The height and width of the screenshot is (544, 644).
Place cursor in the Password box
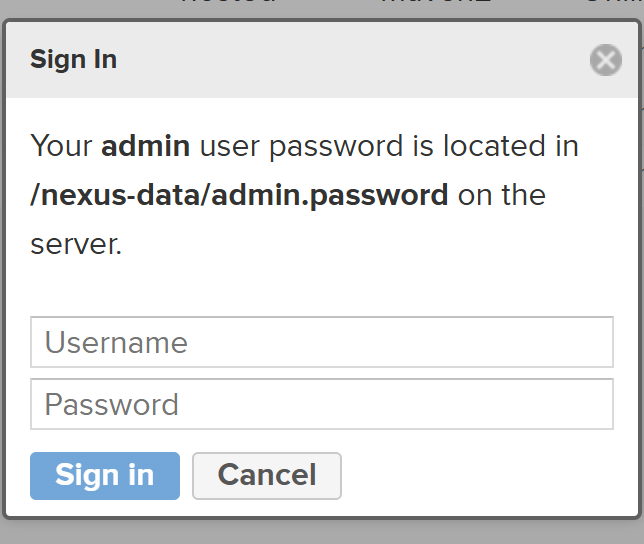click(x=322, y=404)
